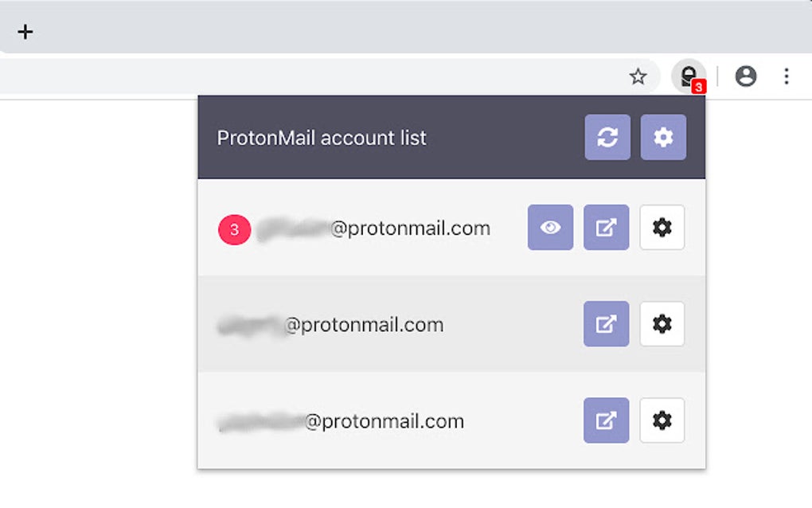Open the first account's settings gear

[x=662, y=228]
